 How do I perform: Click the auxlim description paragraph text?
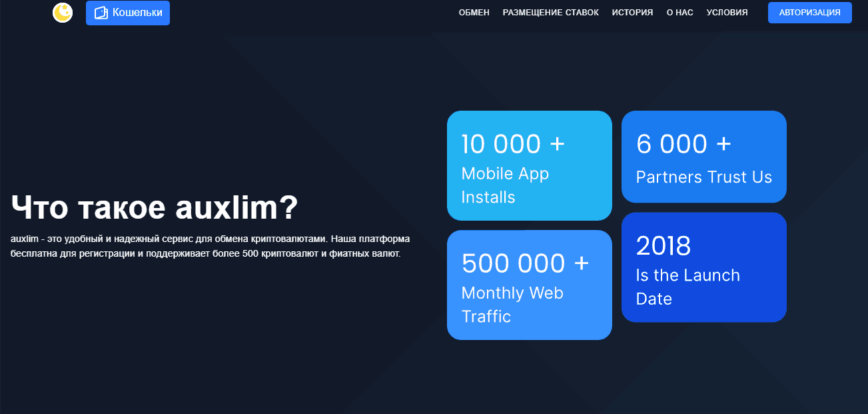(210, 246)
